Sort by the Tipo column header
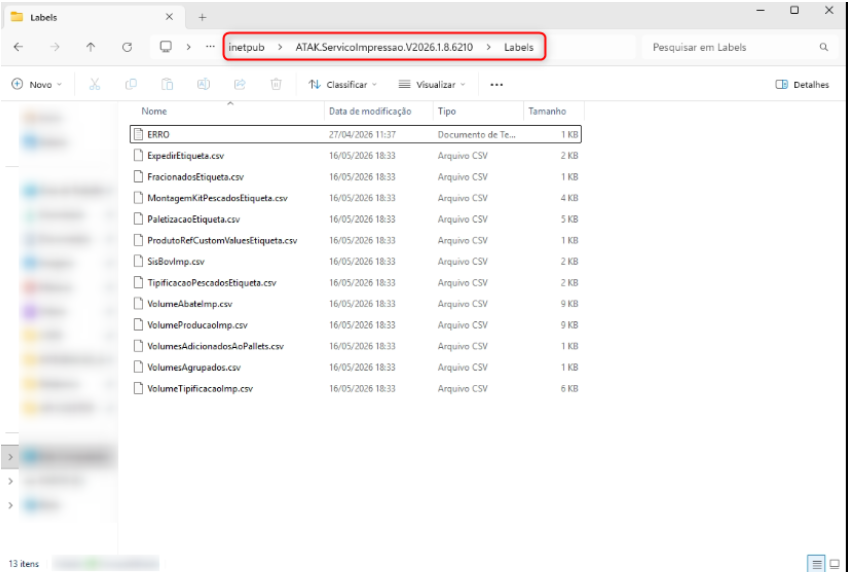 (x=447, y=111)
